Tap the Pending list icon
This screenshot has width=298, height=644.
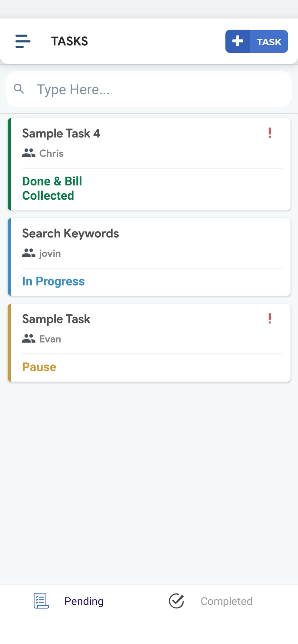pyautogui.click(x=41, y=601)
